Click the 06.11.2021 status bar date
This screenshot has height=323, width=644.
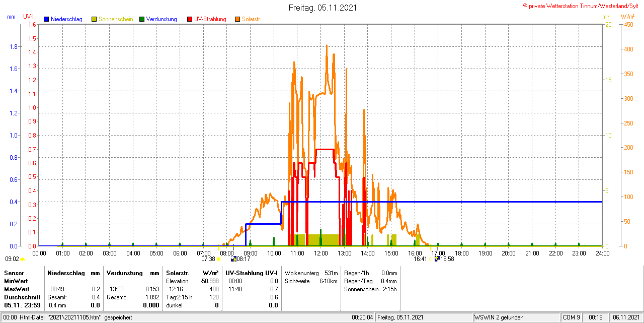(626, 317)
